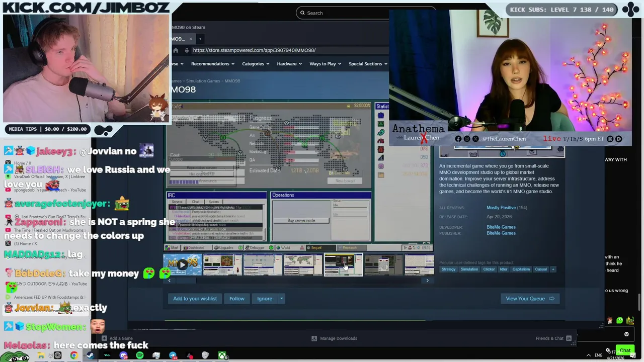Open Telegram from the taskbar
Viewport: 644px width, 362px height.
point(173,355)
